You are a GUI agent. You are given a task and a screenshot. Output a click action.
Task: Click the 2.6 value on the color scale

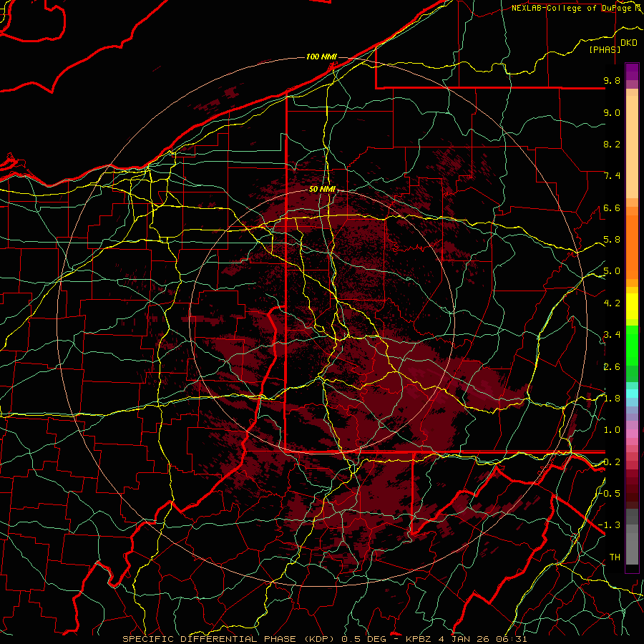tap(612, 367)
